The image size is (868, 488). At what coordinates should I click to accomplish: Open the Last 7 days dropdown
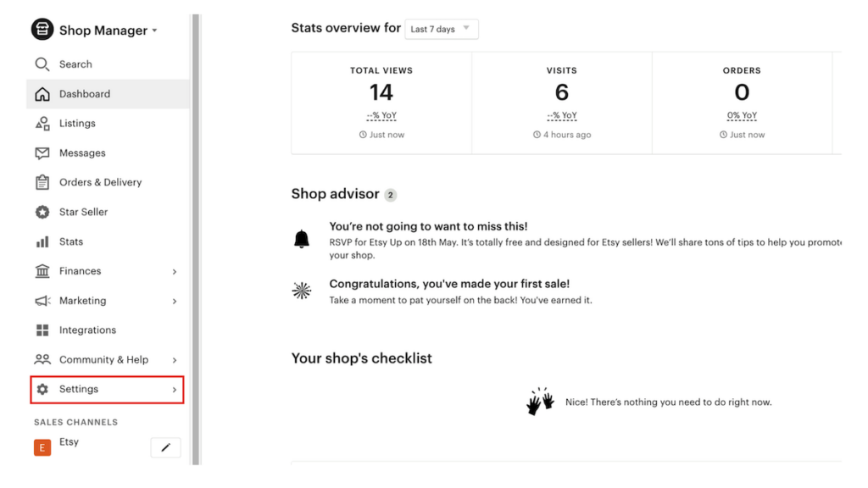click(x=441, y=29)
